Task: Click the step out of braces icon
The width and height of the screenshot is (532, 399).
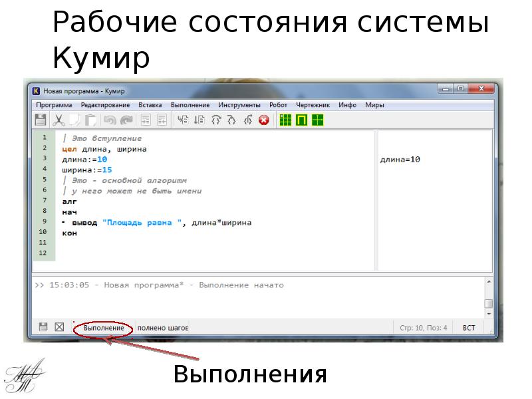Action: pyautogui.click(x=248, y=120)
